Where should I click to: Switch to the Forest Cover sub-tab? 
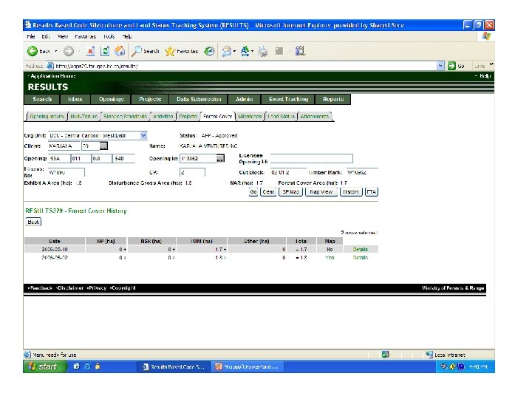(217, 117)
